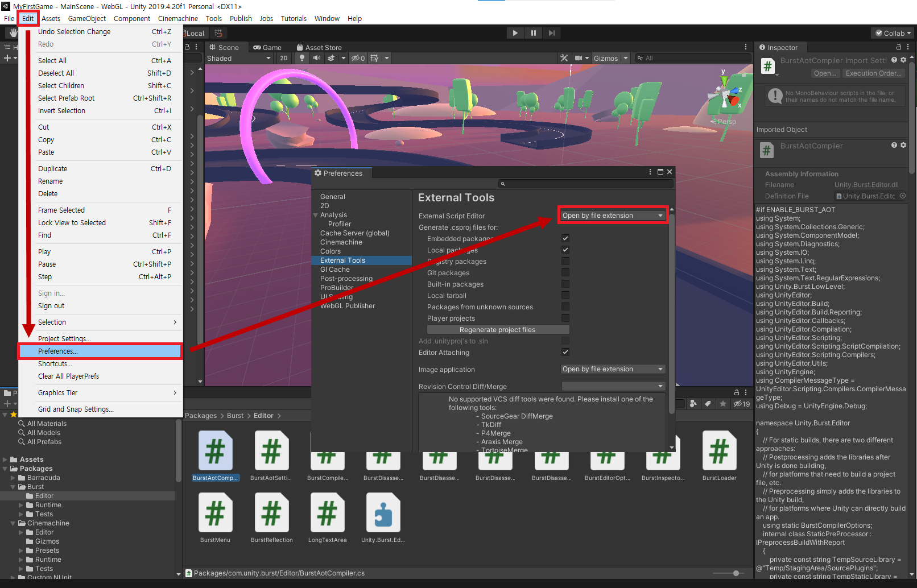
Task: Check Packages from unknown sources
Action: (x=565, y=307)
